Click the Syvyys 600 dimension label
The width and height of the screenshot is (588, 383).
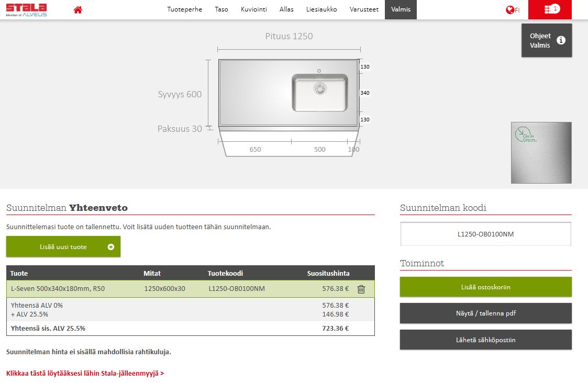click(180, 94)
